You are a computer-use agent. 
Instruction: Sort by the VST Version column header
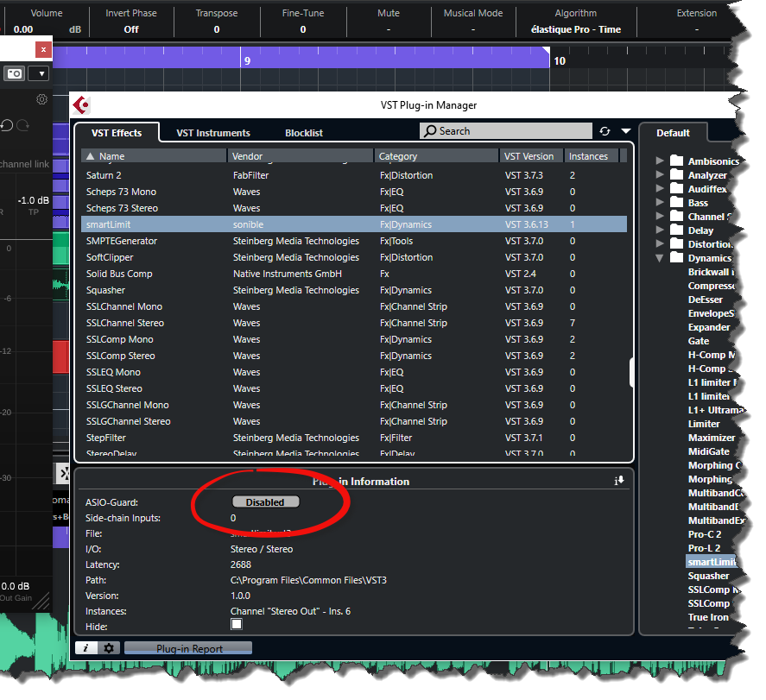[531, 156]
